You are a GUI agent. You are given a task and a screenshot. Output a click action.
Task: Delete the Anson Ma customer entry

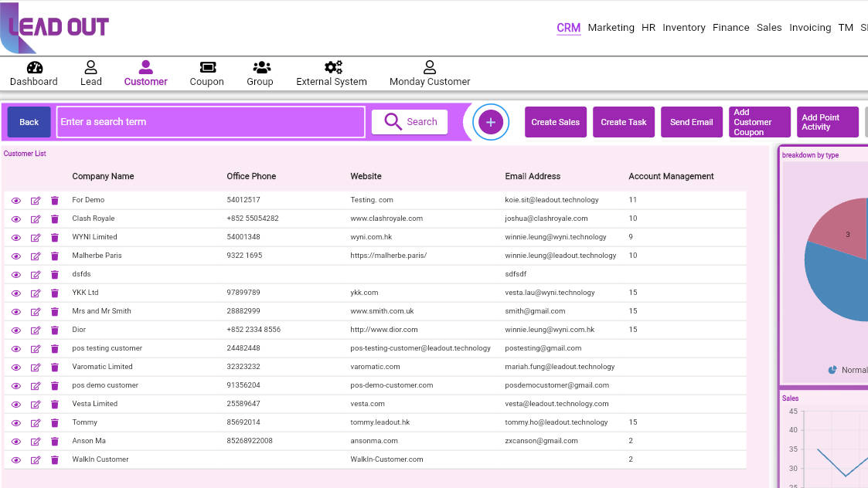(54, 441)
